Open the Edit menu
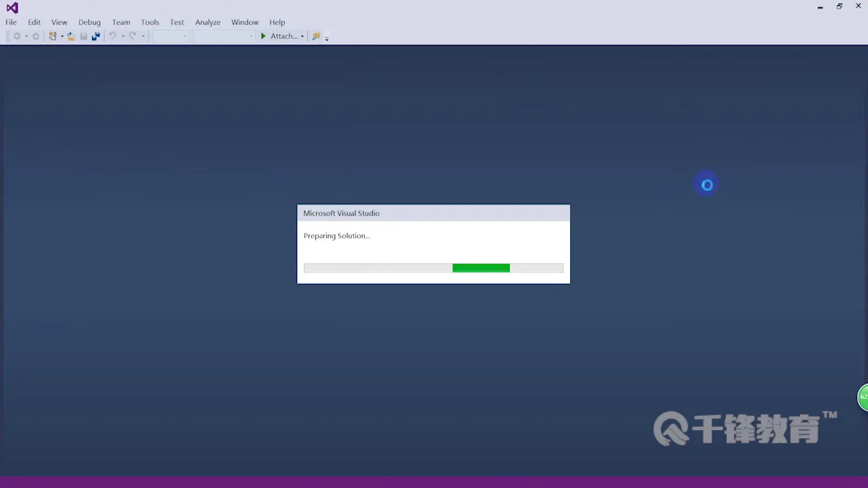The width and height of the screenshot is (868, 488). click(34, 22)
